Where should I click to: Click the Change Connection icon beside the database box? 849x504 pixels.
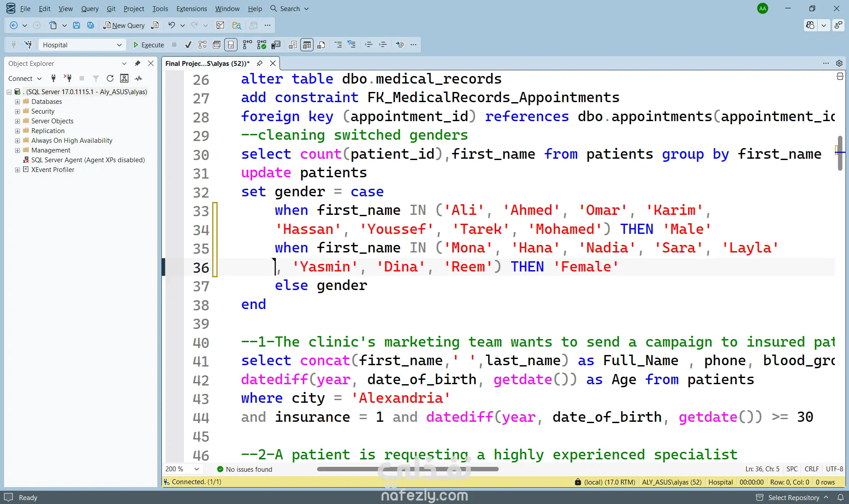(28, 45)
